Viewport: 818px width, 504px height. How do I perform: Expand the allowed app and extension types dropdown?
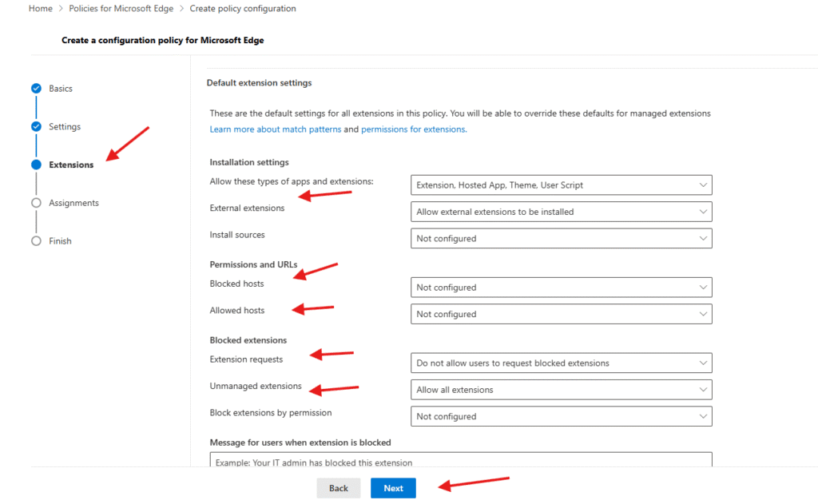pyautogui.click(x=561, y=185)
